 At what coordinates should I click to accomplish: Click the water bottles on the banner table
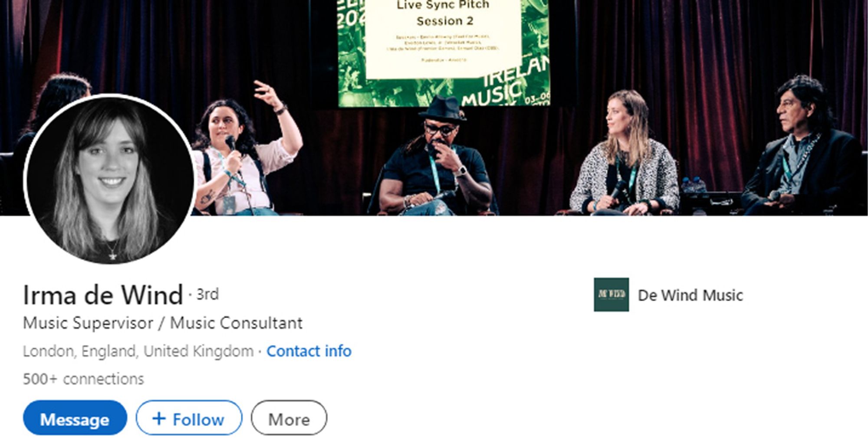click(x=694, y=185)
